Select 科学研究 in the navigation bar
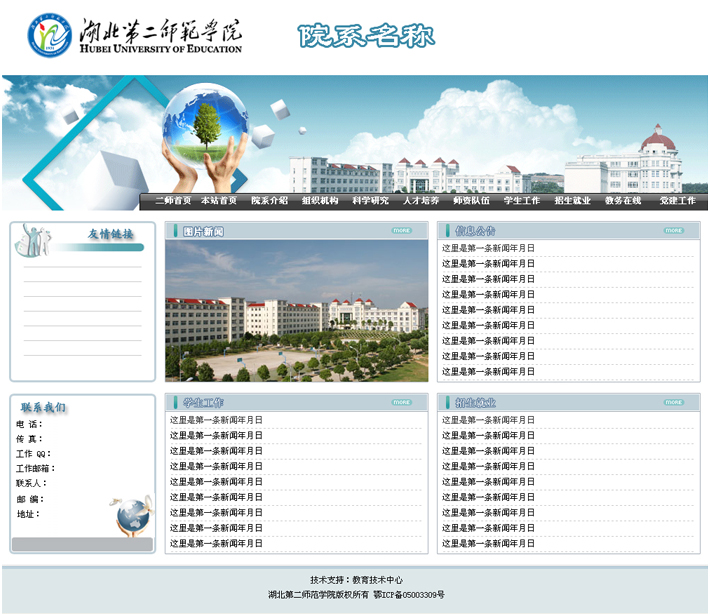 click(x=370, y=201)
